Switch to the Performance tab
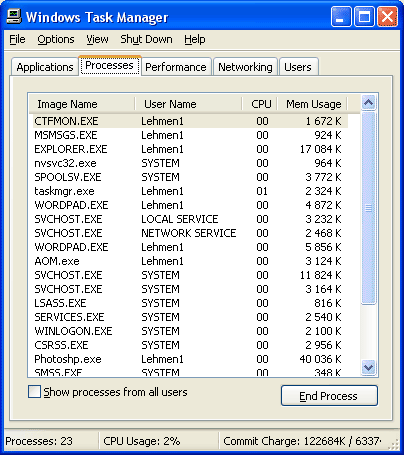Viewport: 404px width, 455px height. [176, 67]
